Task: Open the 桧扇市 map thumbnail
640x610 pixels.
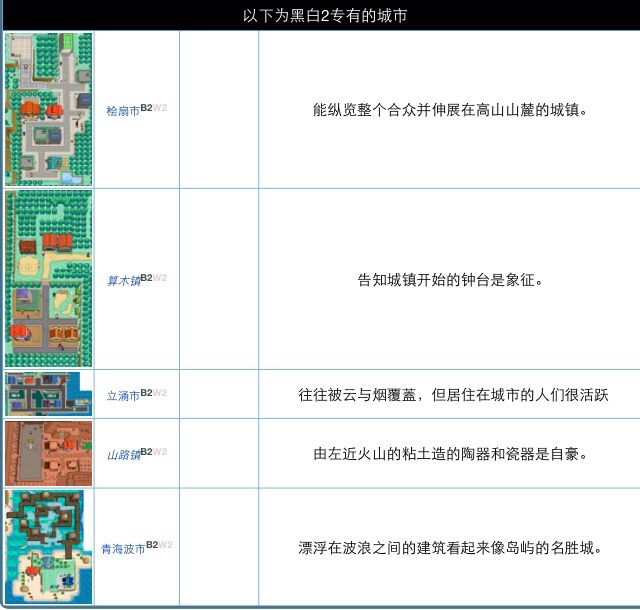Action: [49, 109]
